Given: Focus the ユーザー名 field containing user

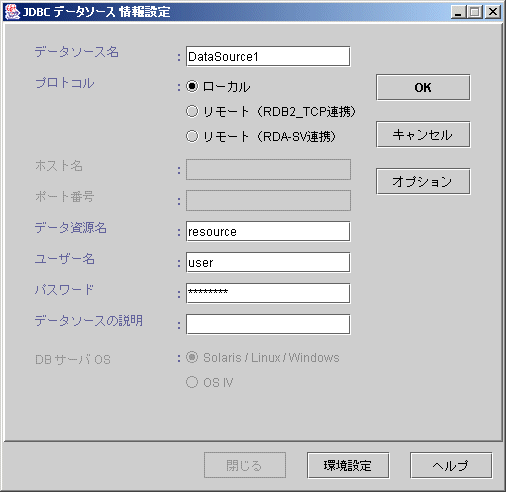Looking at the screenshot, I should [268, 262].
